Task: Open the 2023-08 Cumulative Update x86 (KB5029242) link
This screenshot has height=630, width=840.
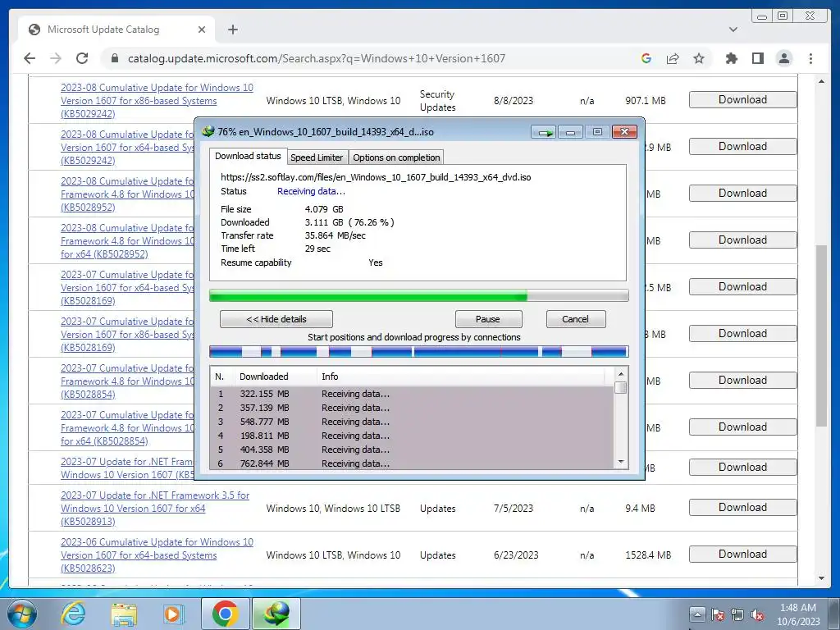Action: coord(157,101)
